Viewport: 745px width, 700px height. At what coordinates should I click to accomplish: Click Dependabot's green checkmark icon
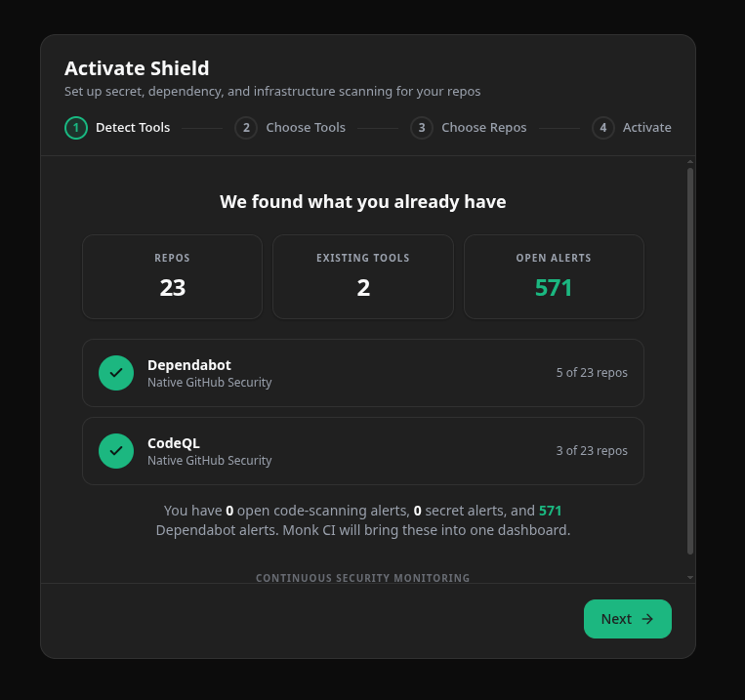[116, 373]
